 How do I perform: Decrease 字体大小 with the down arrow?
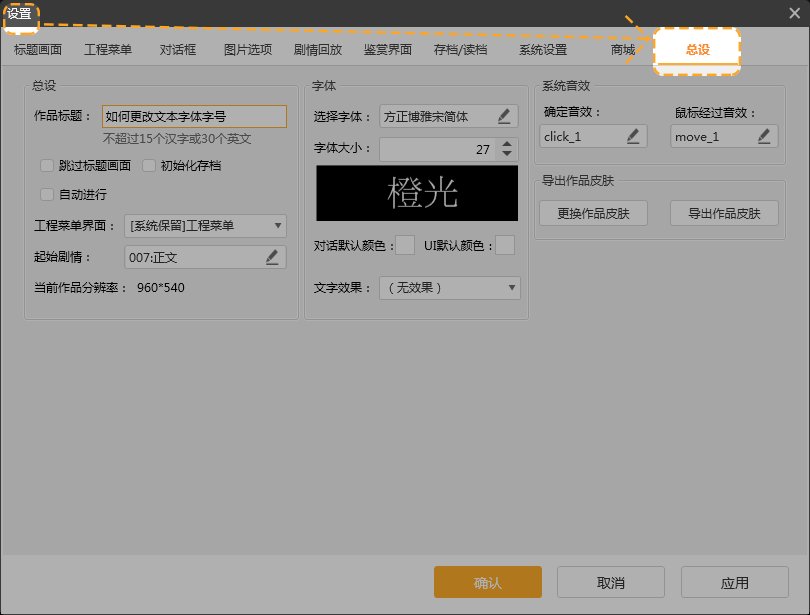click(507, 155)
